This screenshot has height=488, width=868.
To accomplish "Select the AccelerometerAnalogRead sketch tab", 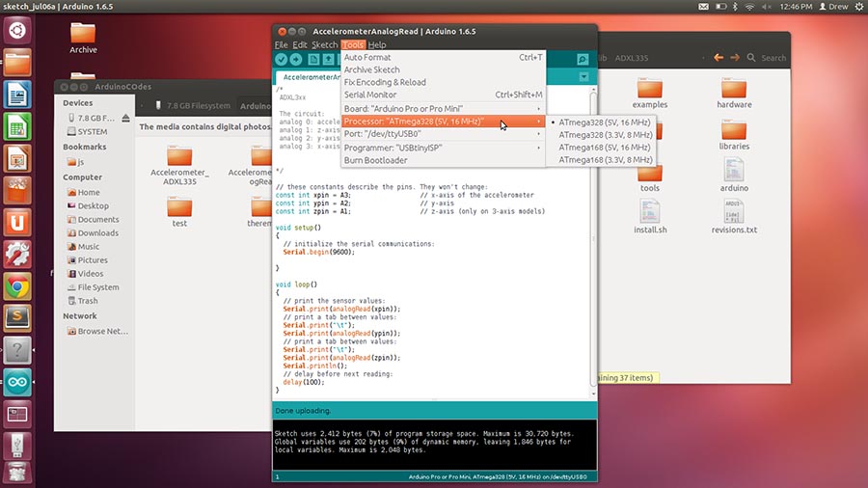I will click(309, 77).
